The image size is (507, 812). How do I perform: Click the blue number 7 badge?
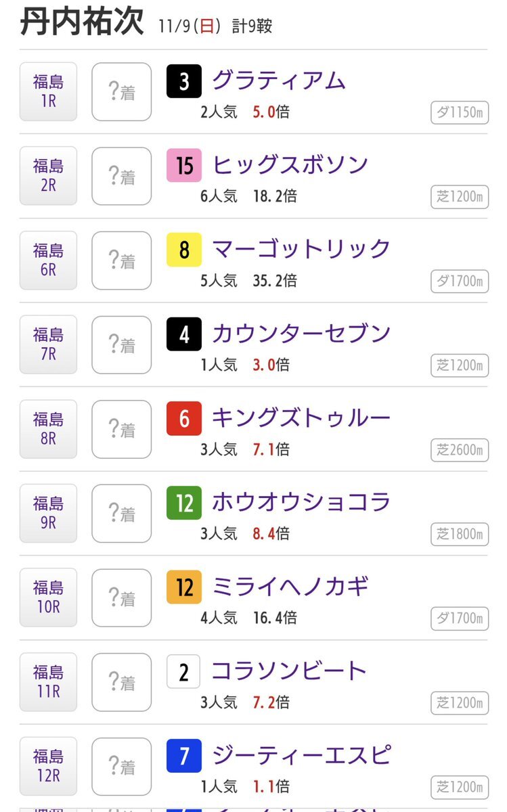click(184, 755)
